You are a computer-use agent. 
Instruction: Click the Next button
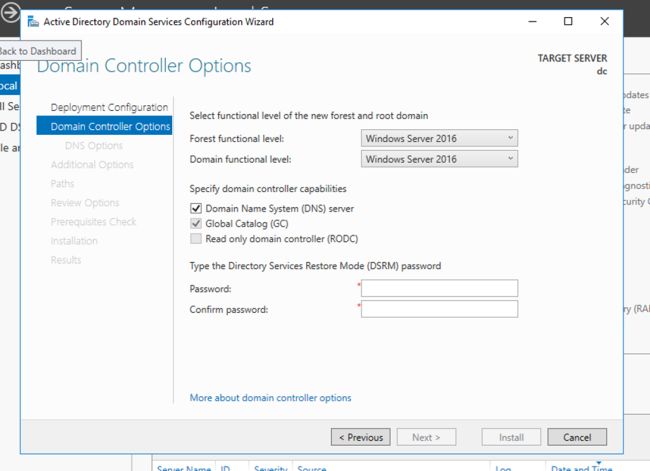click(x=426, y=437)
